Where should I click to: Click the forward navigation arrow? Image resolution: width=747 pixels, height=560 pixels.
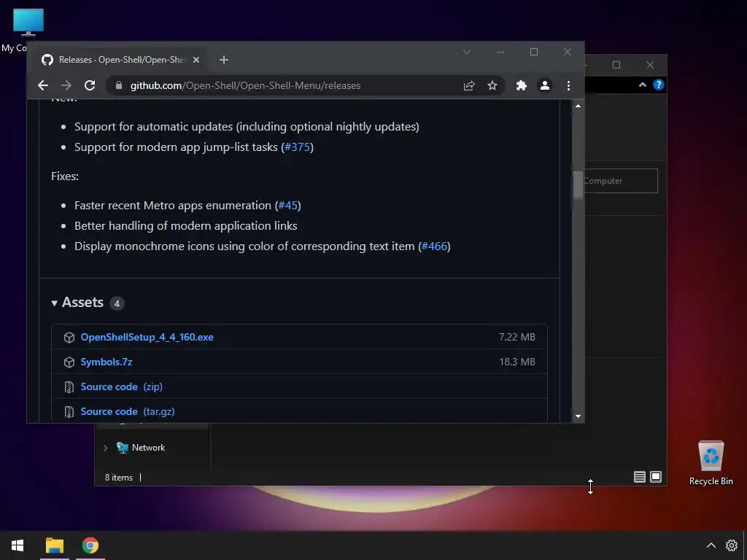(66, 86)
